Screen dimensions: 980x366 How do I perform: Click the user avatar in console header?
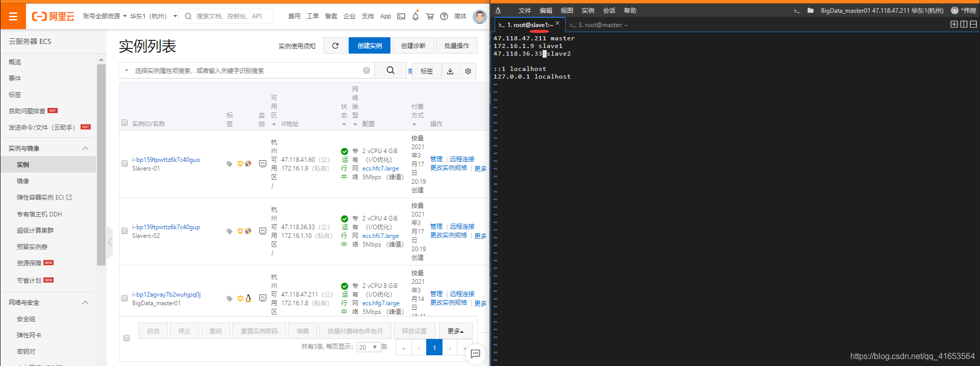(480, 16)
